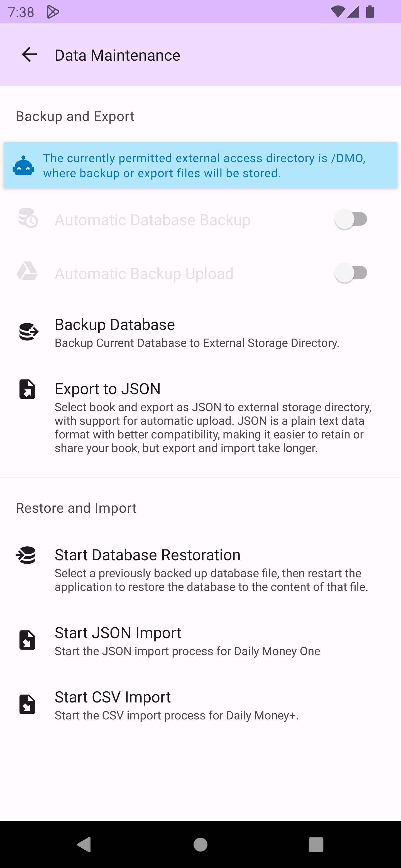Tap the Automatic Database Backup clock icon

point(28,218)
